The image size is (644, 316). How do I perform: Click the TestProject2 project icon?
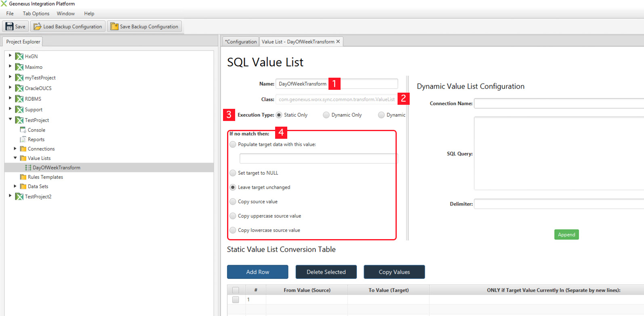tap(19, 196)
